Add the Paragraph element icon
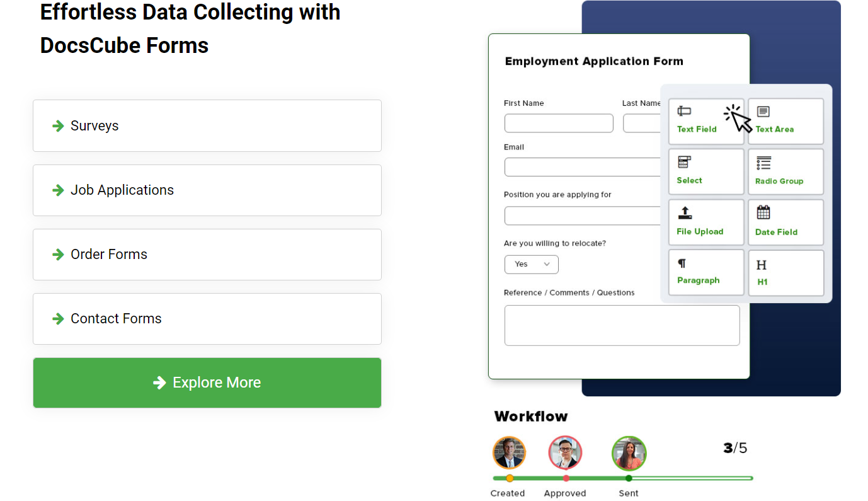This screenshot has height=501, width=868. [682, 263]
